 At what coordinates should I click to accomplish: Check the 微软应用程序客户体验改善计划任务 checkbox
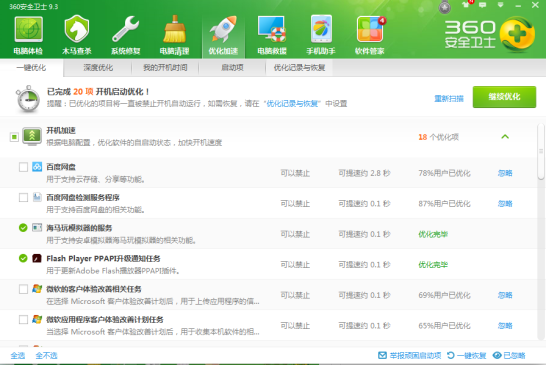pyautogui.click(x=23, y=319)
